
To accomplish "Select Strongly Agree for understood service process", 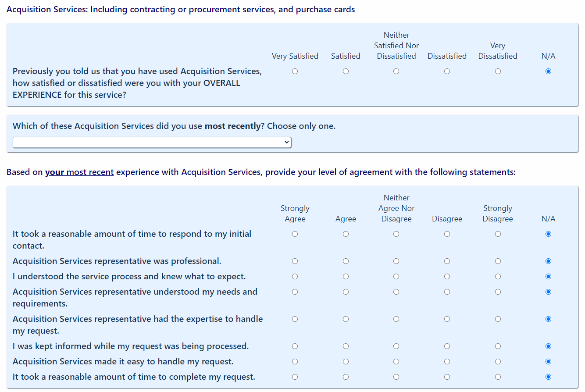I will click(x=295, y=277).
